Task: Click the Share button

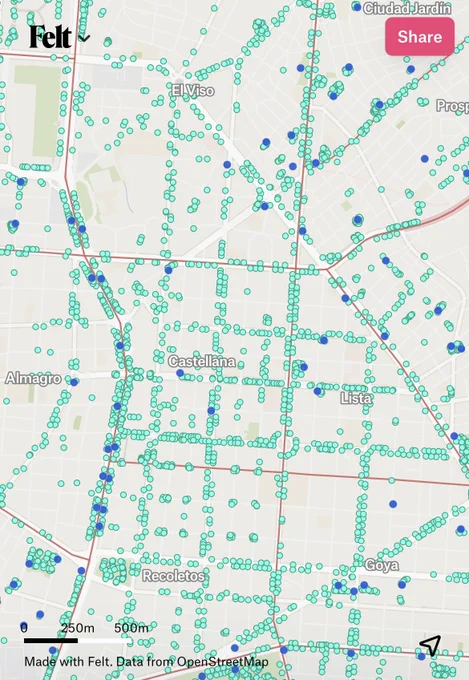Action: 420,37
